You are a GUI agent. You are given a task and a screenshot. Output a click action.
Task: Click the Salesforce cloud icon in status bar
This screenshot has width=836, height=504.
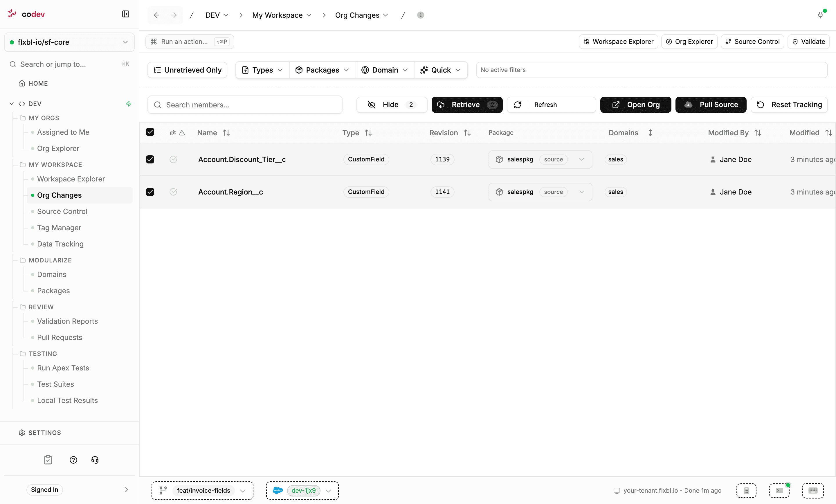[x=278, y=490]
